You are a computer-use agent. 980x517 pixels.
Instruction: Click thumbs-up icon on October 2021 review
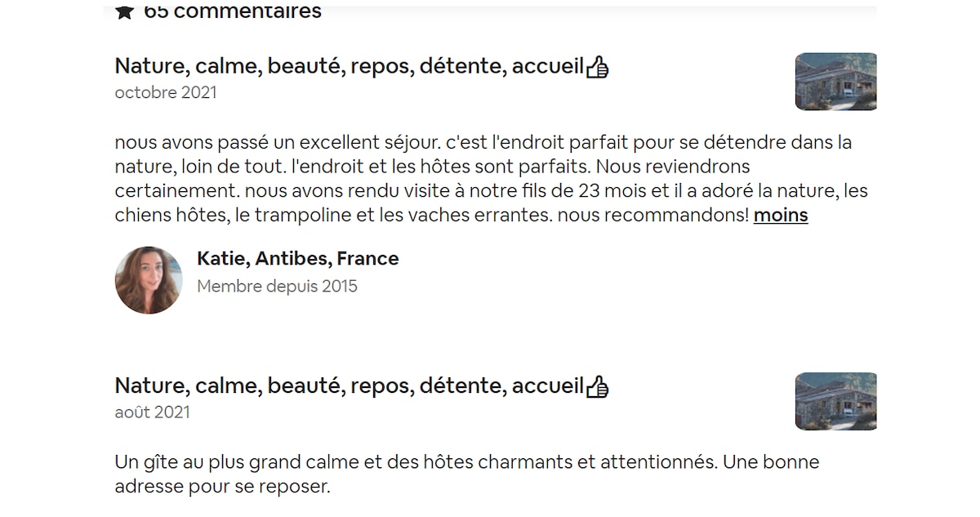click(x=598, y=67)
